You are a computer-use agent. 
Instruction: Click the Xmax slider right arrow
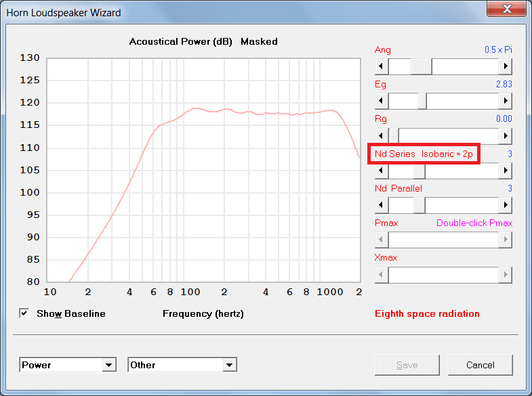coord(505,275)
